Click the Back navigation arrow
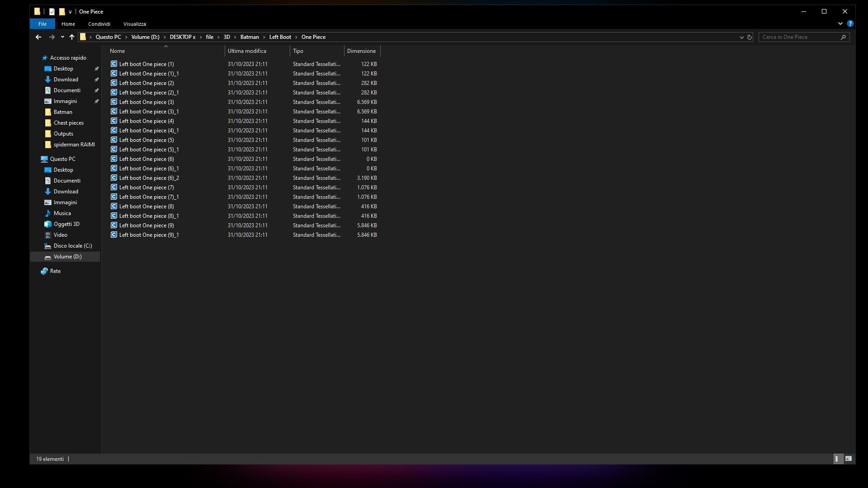This screenshot has width=868, height=488. click(38, 37)
